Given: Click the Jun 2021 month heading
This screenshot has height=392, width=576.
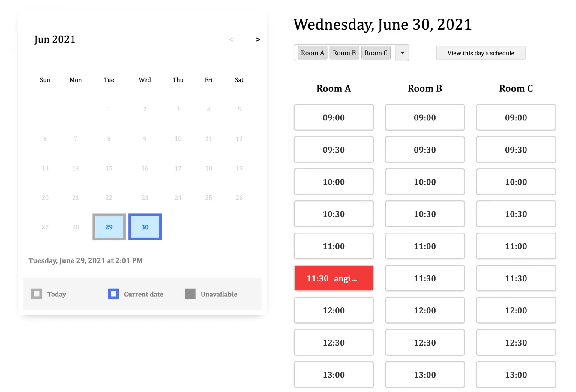Looking at the screenshot, I should [x=55, y=40].
